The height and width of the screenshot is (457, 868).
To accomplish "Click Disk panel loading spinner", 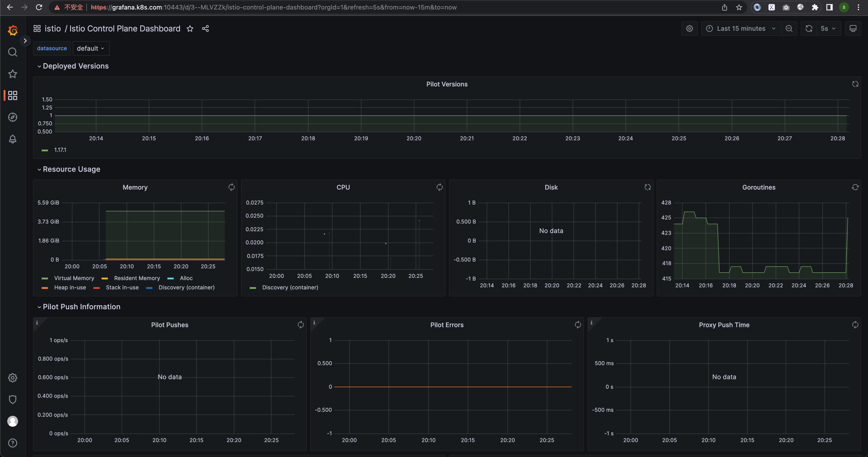I will click(648, 187).
